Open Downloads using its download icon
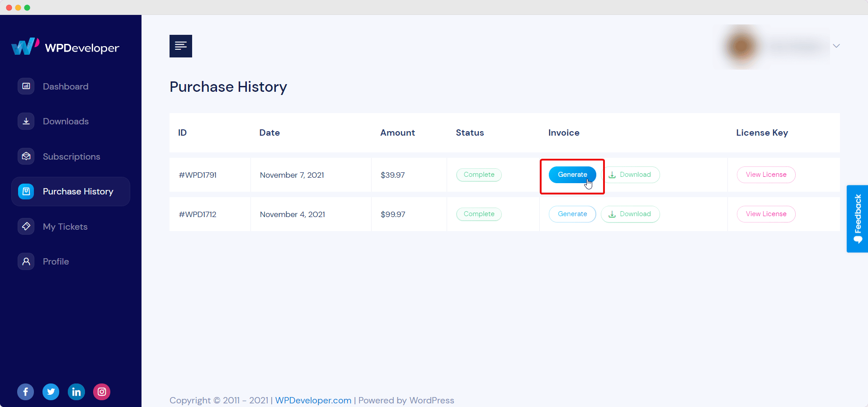The height and width of the screenshot is (407, 868). pyautogui.click(x=26, y=121)
